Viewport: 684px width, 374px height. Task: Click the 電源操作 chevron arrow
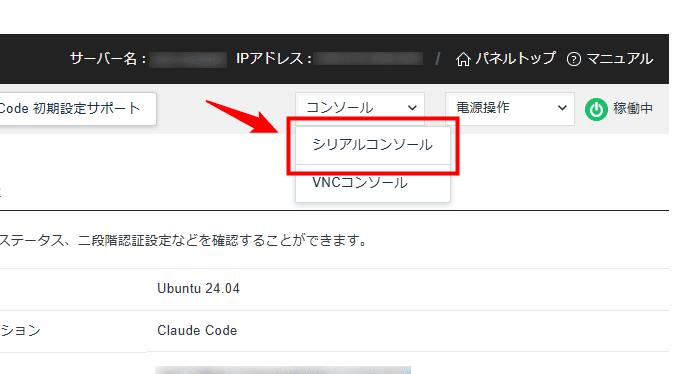[x=562, y=108]
